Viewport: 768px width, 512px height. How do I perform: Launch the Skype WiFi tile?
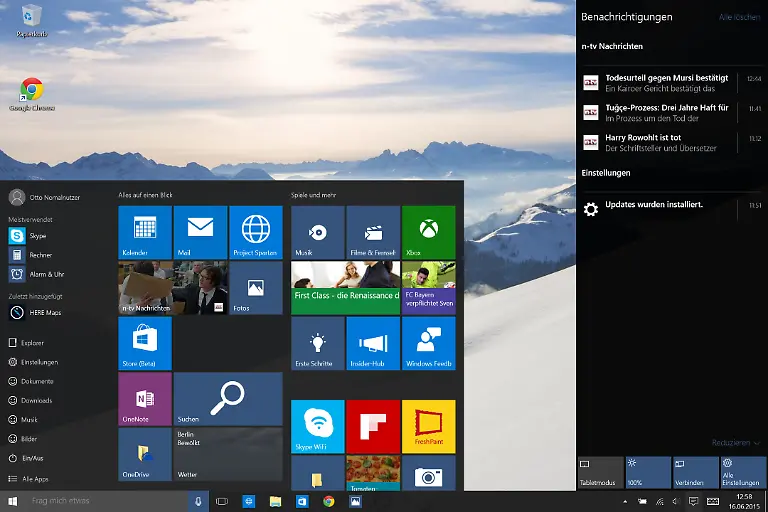pos(317,426)
